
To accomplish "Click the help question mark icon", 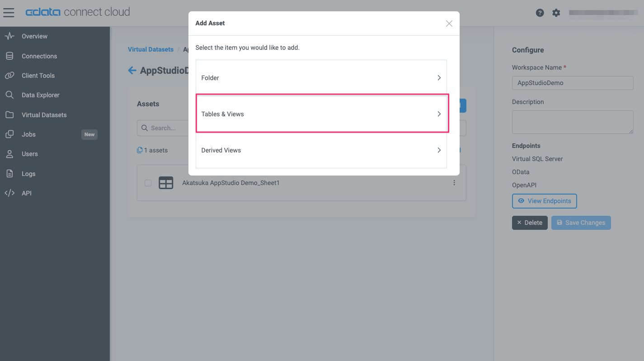I will [540, 13].
